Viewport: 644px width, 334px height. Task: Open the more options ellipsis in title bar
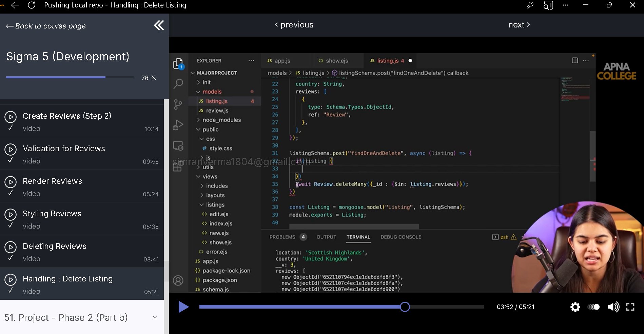pyautogui.click(x=566, y=5)
